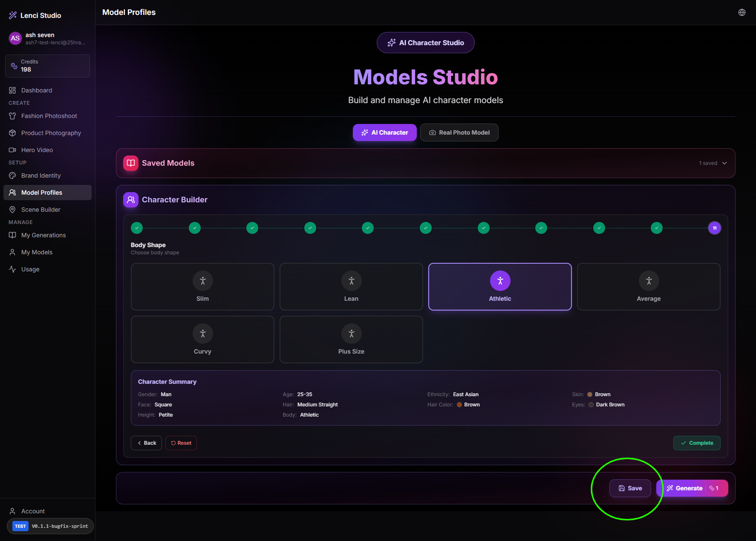Image resolution: width=756 pixels, height=541 pixels.
Task: Open Scene Builder from the sidebar
Action: coord(41,210)
